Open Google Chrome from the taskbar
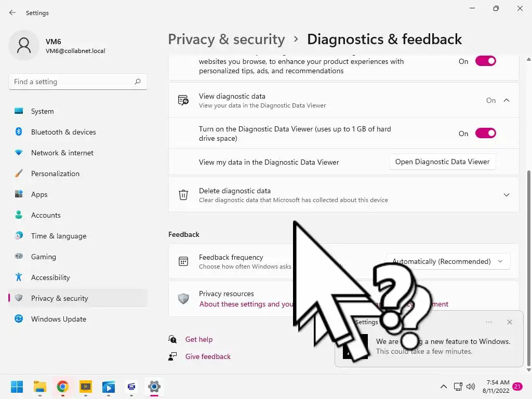This screenshot has width=532, height=399. (63, 387)
